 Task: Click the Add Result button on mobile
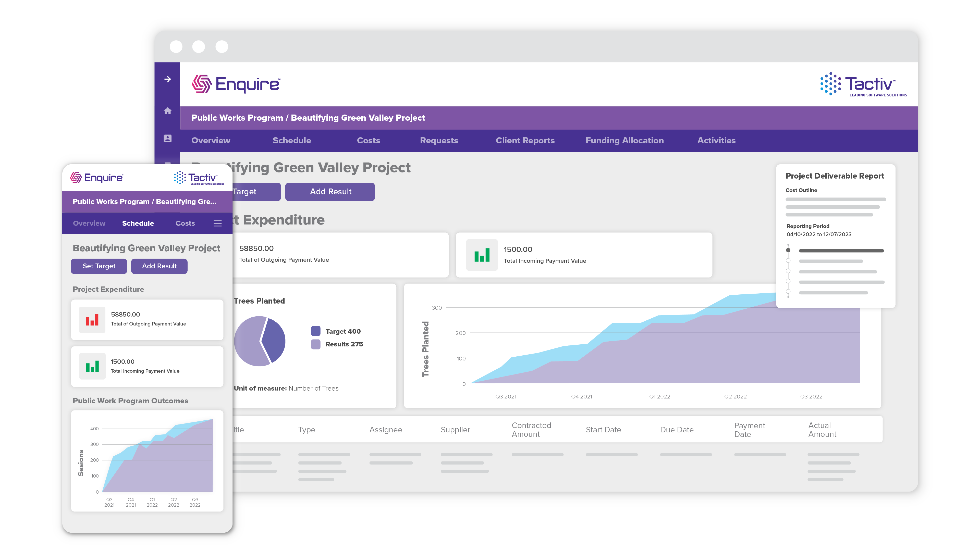[x=159, y=266]
